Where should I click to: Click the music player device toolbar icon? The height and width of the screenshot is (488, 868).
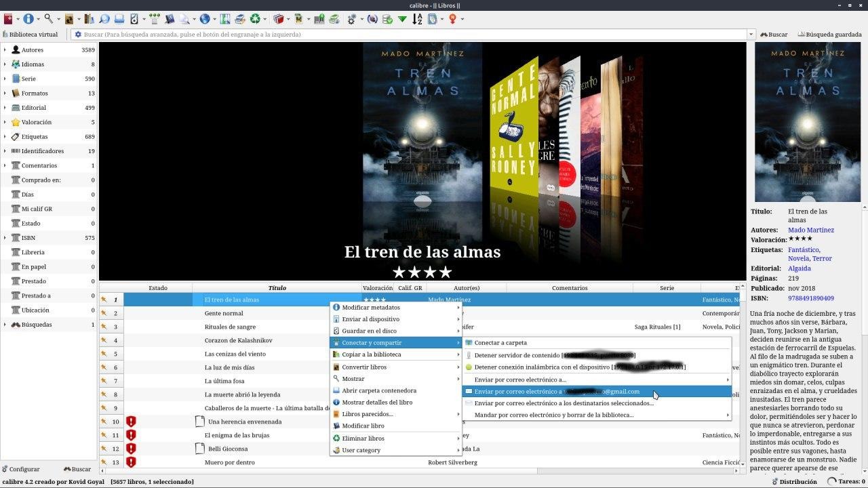pyautogui.click(x=134, y=19)
